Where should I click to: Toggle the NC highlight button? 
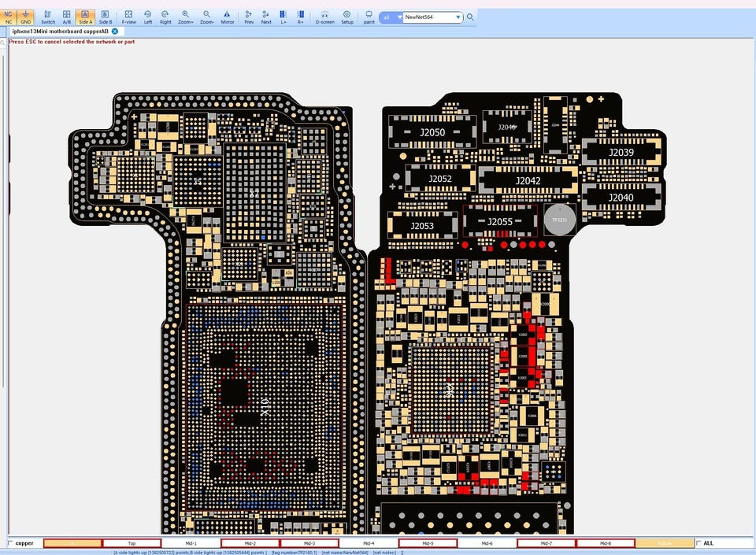pos(9,17)
